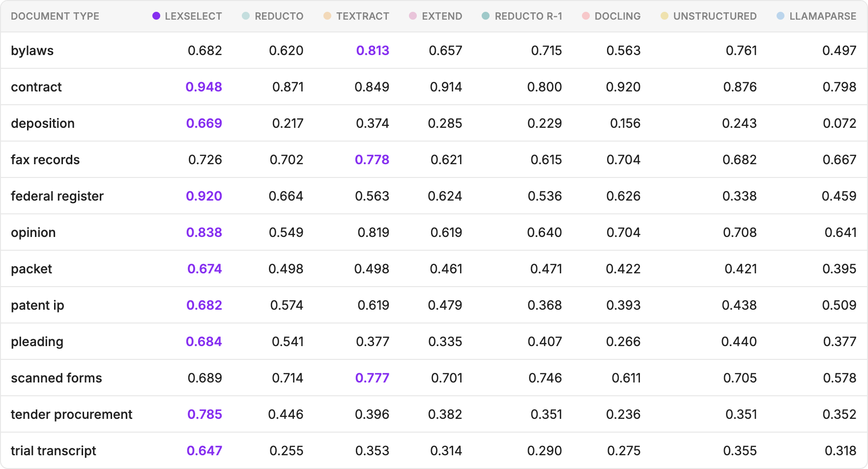Click the 0.509 LlamaParse patent ip value
This screenshot has width=868, height=469.
839,305
